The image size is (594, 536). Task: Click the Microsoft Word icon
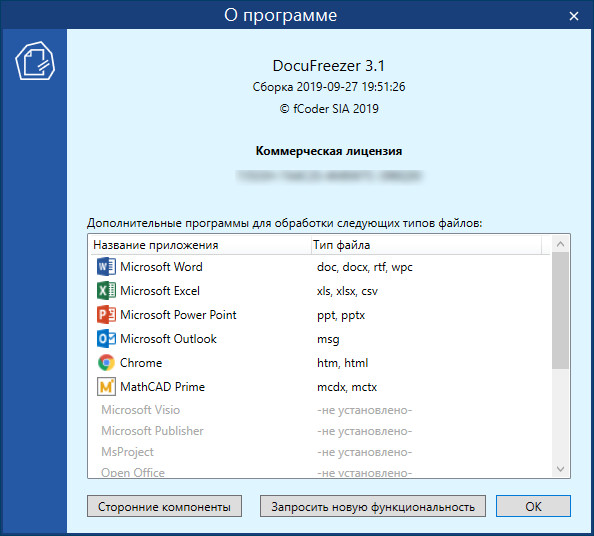click(x=106, y=267)
